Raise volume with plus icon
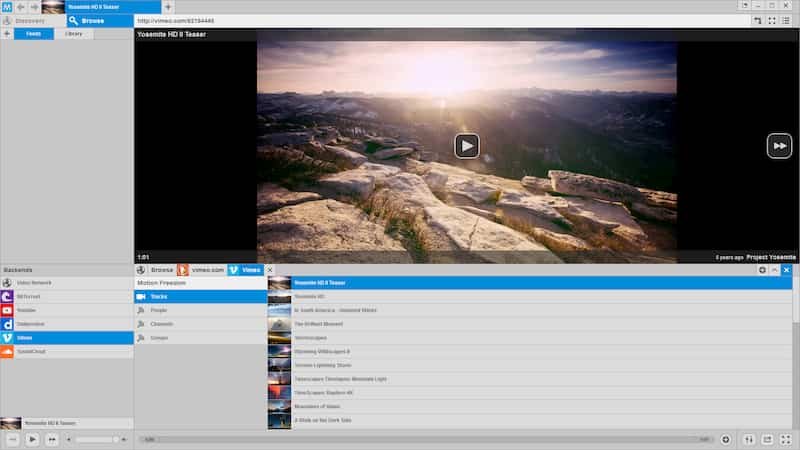 (124, 439)
